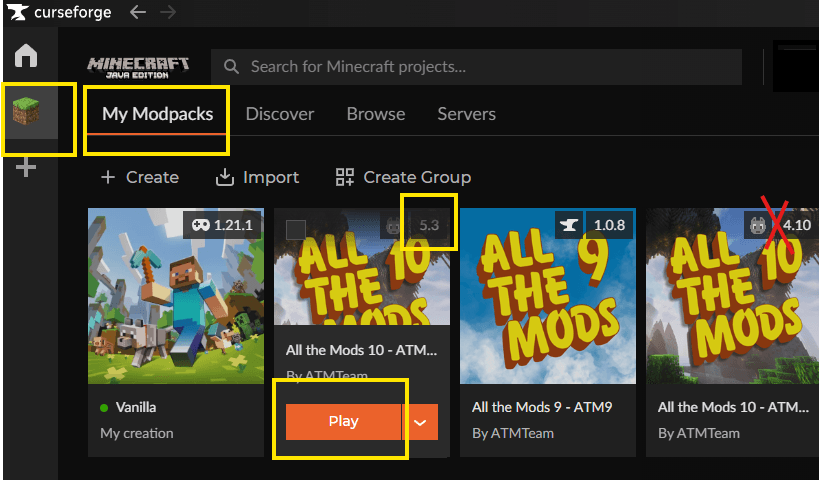Click the curseforge title text
Viewport: 819px width, 480px height.
[73, 12]
